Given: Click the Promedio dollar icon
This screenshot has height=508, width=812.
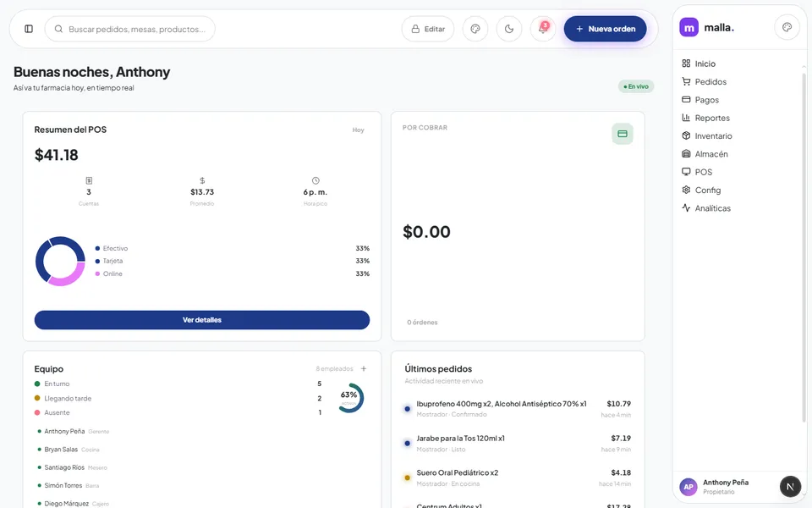Looking at the screenshot, I should pos(202,180).
